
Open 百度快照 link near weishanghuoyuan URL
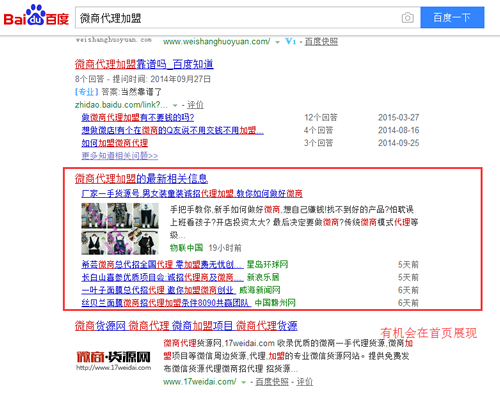[x=321, y=42]
